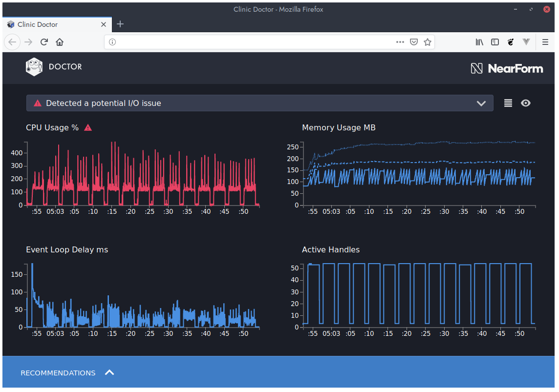Viewport: 559px width, 392px height.
Task: Open a new tab with the plus button
Action: tap(120, 24)
